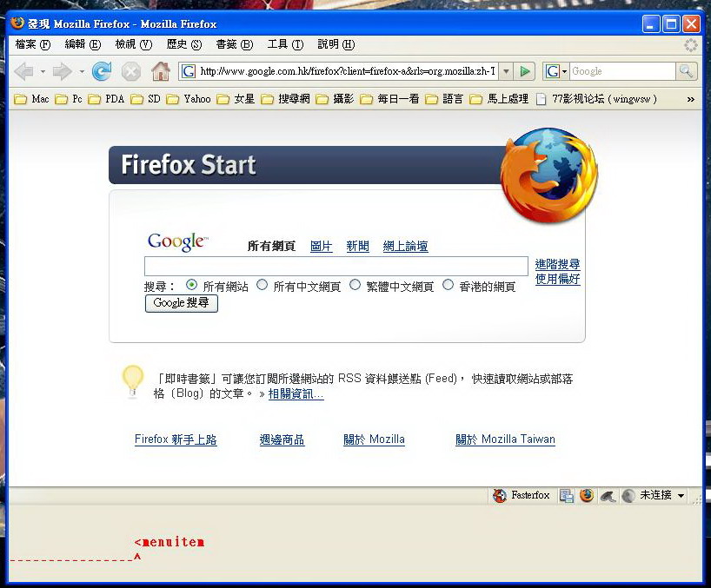Viewport: 711px width, 588px height.
Task: Click the large Firefox logo
Action: pyautogui.click(x=548, y=175)
